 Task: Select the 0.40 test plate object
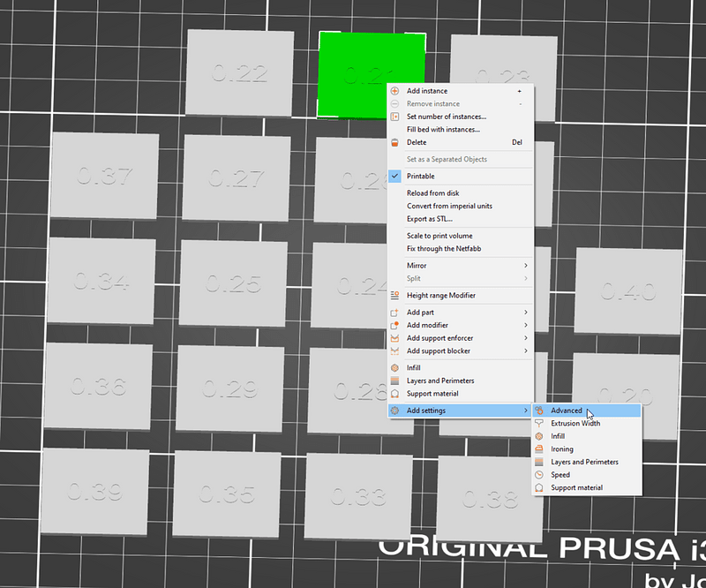click(627, 291)
